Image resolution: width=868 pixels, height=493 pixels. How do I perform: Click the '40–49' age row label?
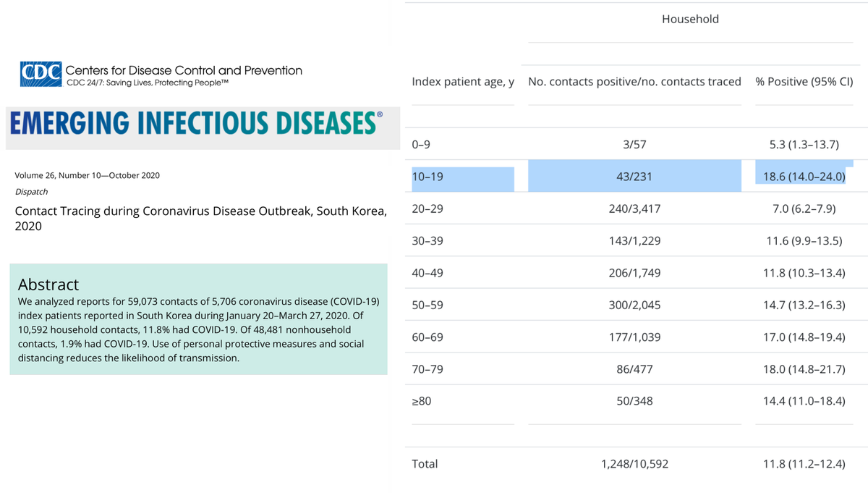(426, 273)
